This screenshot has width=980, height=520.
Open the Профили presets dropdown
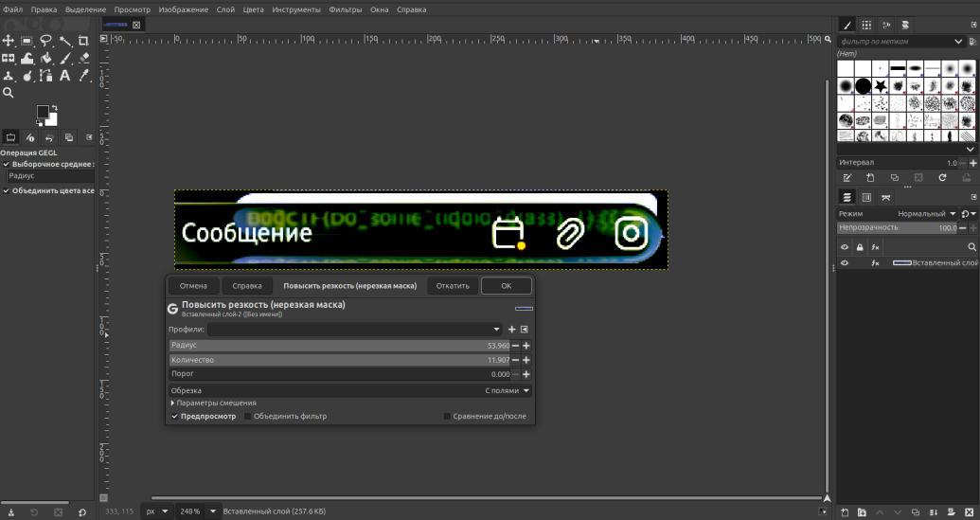[355, 330]
